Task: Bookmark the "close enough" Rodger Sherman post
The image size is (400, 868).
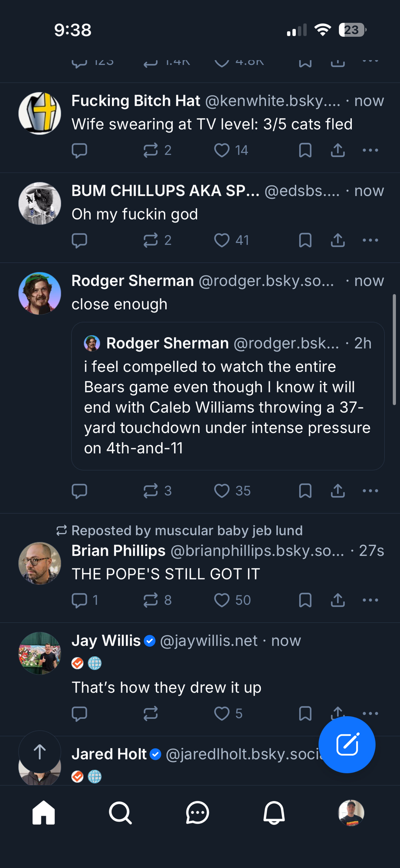Action: pos(305,490)
